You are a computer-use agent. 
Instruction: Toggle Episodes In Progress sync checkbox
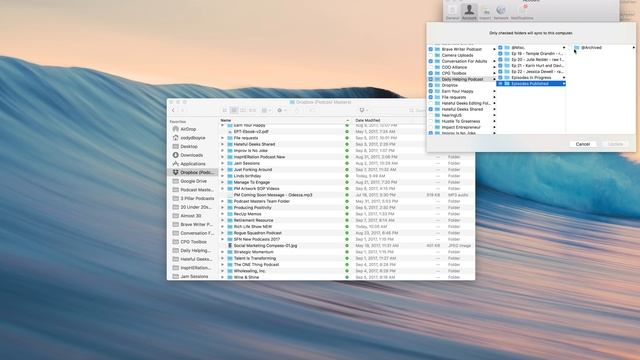pyautogui.click(x=500, y=78)
